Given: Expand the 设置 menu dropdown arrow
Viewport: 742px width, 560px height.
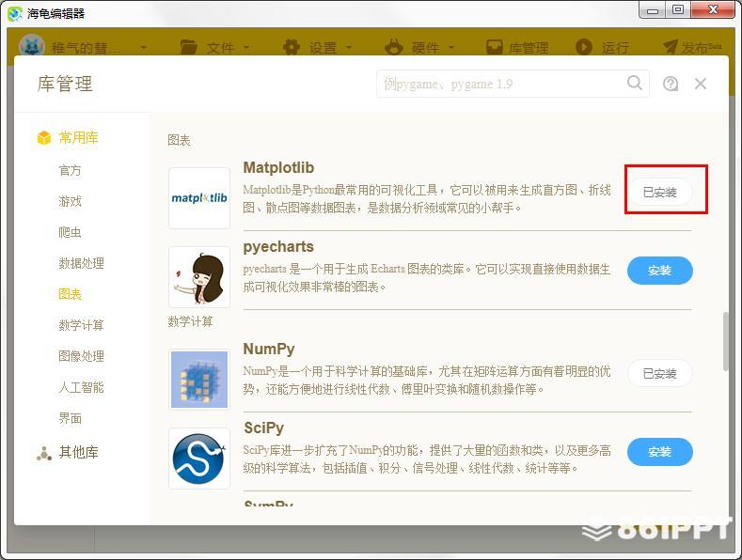Looking at the screenshot, I should (x=349, y=48).
